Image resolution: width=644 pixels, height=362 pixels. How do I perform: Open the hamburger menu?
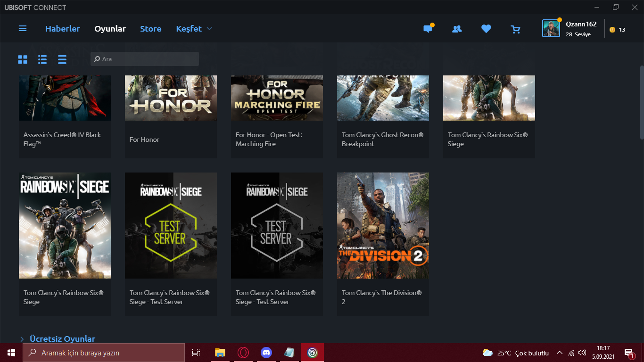pyautogui.click(x=23, y=29)
